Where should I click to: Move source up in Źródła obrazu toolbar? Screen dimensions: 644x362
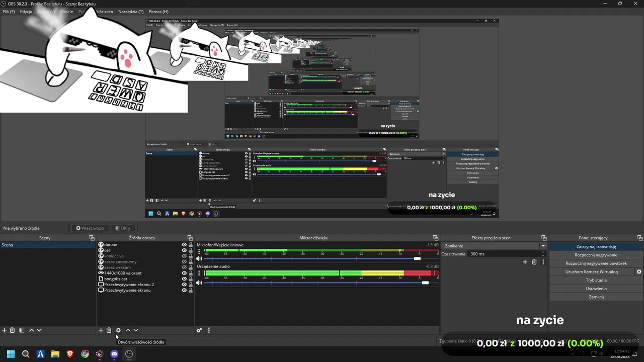pyautogui.click(x=128, y=330)
